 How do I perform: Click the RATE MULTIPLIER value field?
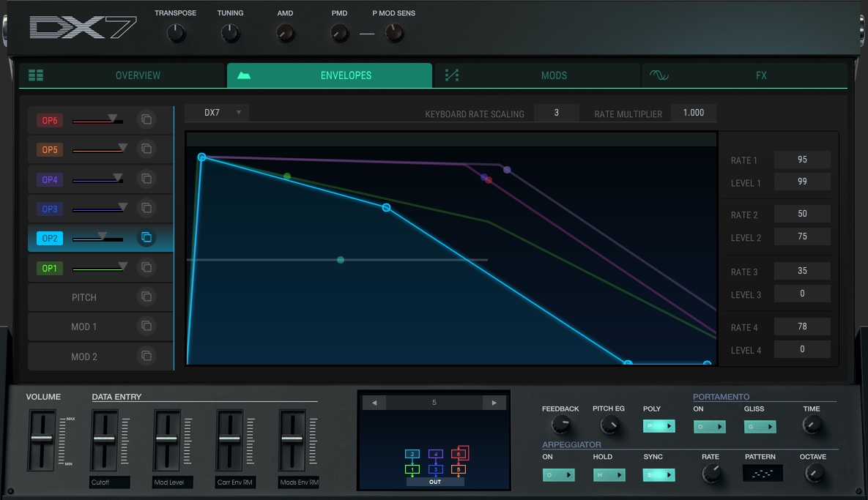(x=694, y=112)
